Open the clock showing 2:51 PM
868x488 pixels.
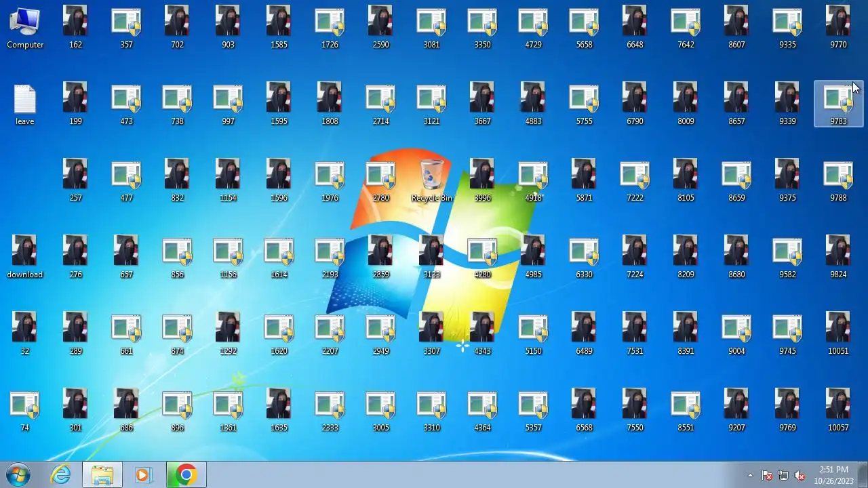tap(833, 475)
